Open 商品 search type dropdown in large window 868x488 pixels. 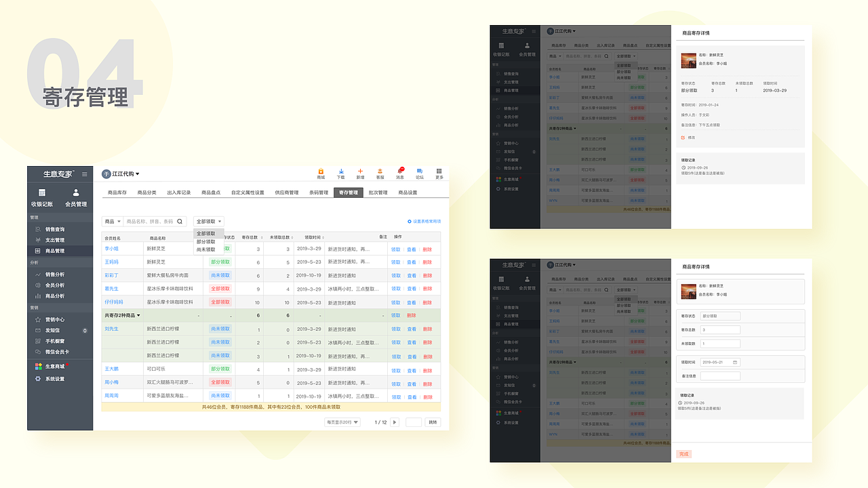pyautogui.click(x=113, y=221)
